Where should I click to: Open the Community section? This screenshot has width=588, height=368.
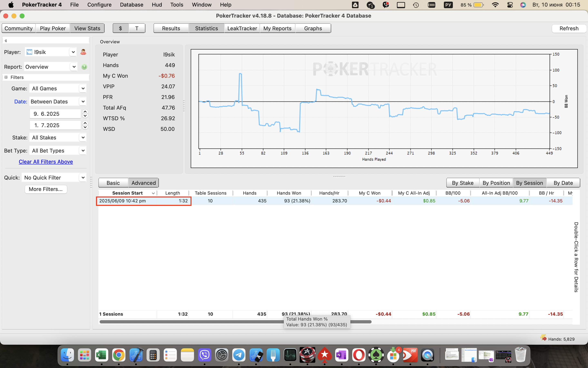click(x=19, y=28)
